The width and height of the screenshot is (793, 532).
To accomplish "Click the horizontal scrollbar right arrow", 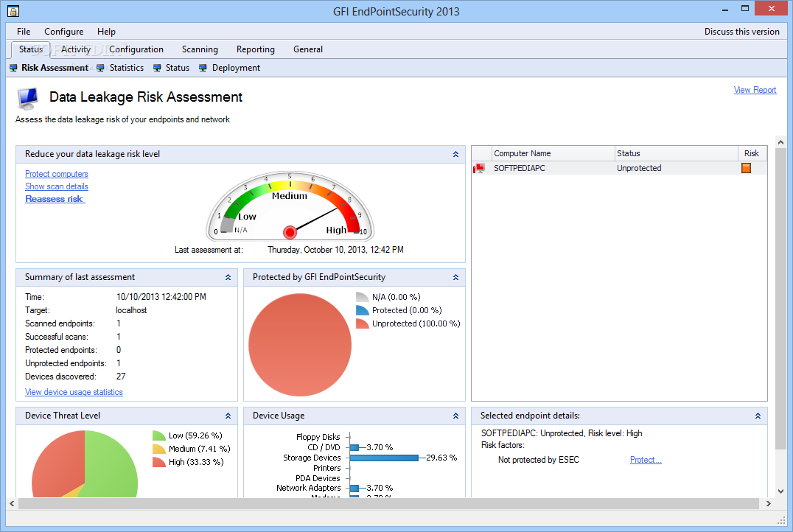I will pos(768,504).
